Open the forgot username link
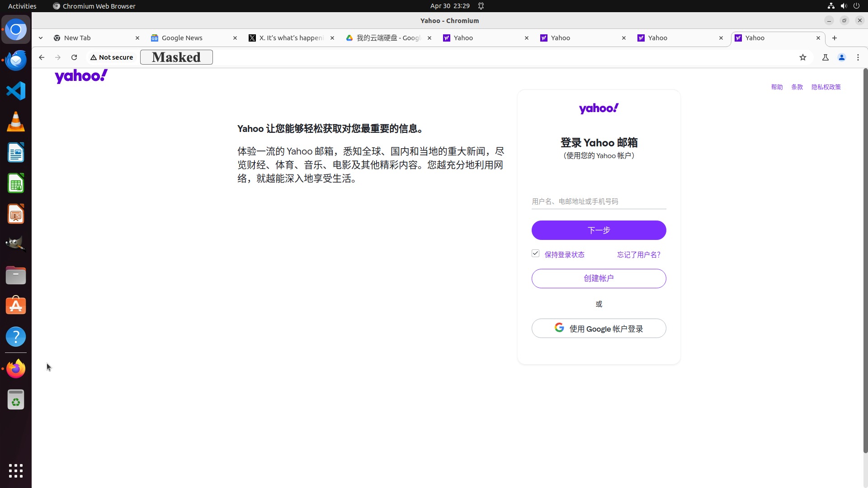868x488 pixels. click(x=639, y=255)
